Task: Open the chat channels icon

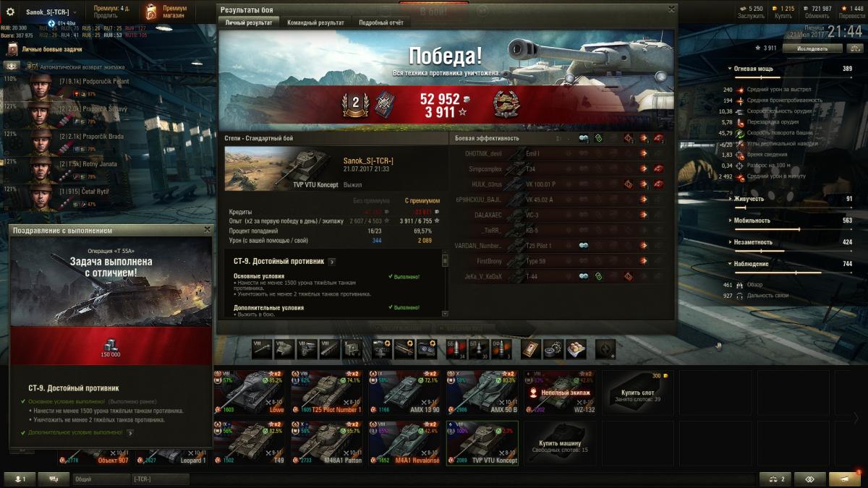Action: [x=54, y=479]
